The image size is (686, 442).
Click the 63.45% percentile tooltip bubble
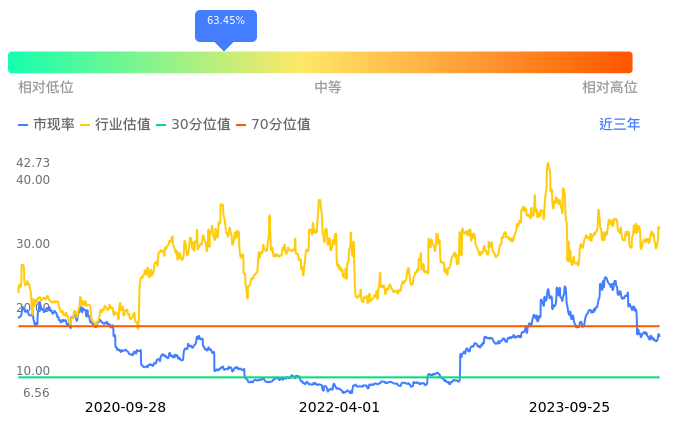tap(225, 22)
